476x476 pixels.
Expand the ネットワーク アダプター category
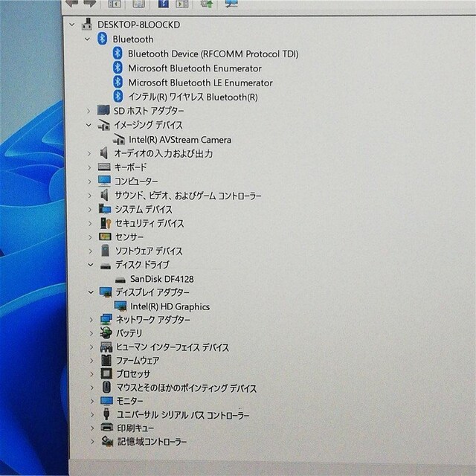[91, 320]
